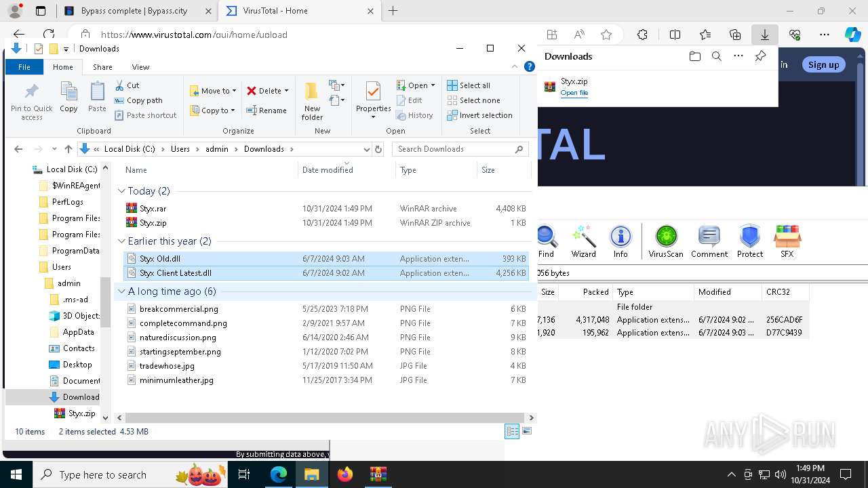Click the WinRAR Info icon
868x488 pixels.
620,241
